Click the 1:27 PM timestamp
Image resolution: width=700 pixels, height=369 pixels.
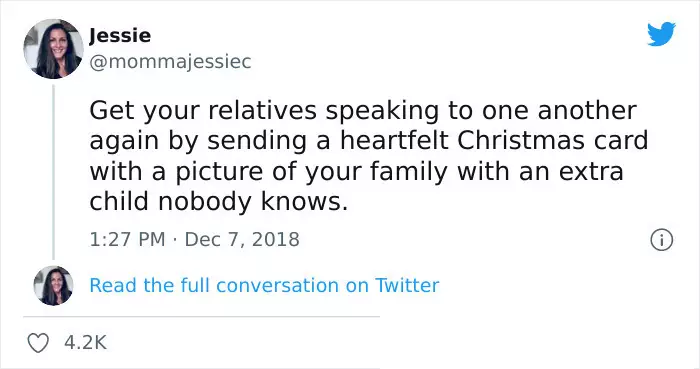[127, 240]
